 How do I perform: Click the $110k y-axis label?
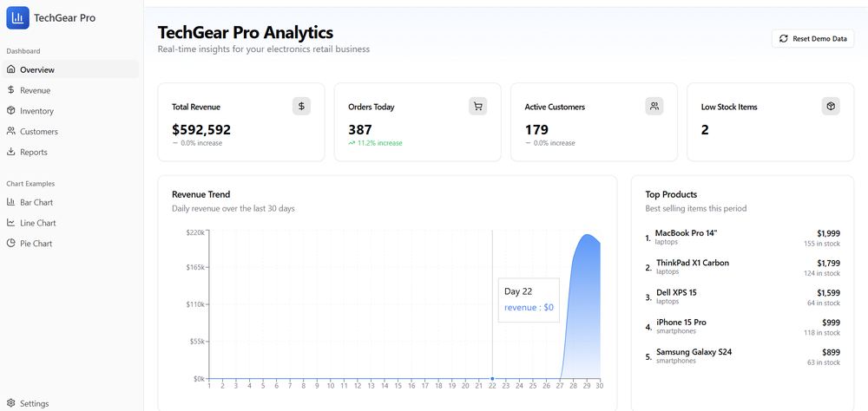click(x=196, y=304)
